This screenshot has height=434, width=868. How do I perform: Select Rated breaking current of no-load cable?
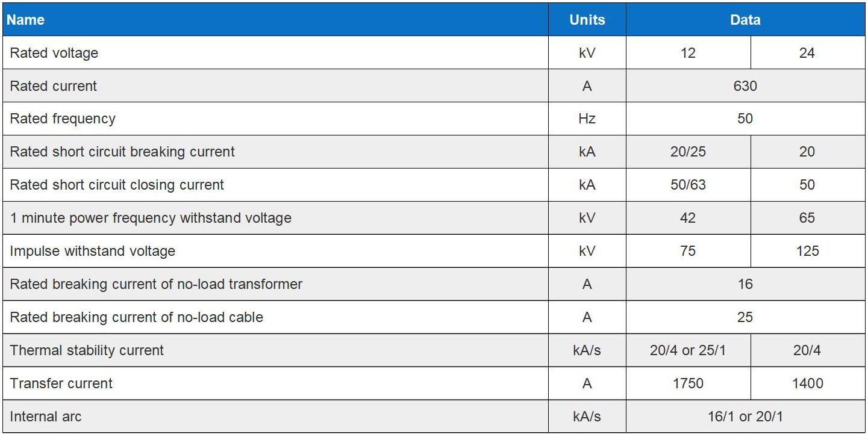tap(137, 317)
